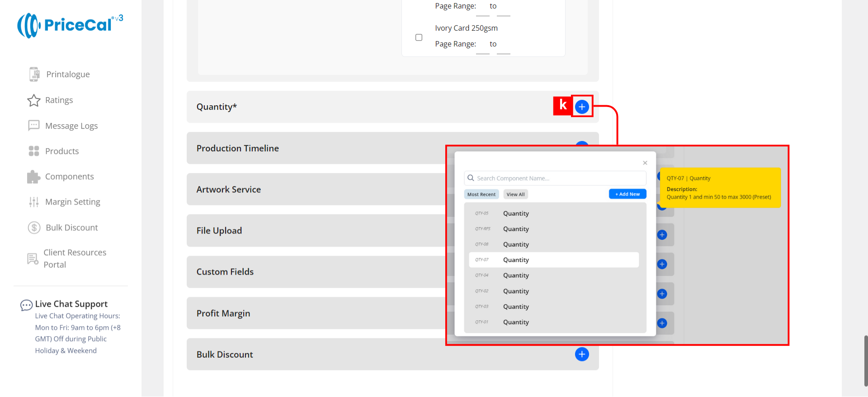Click the Ratings star icon
The image size is (868, 397).
(x=34, y=100)
